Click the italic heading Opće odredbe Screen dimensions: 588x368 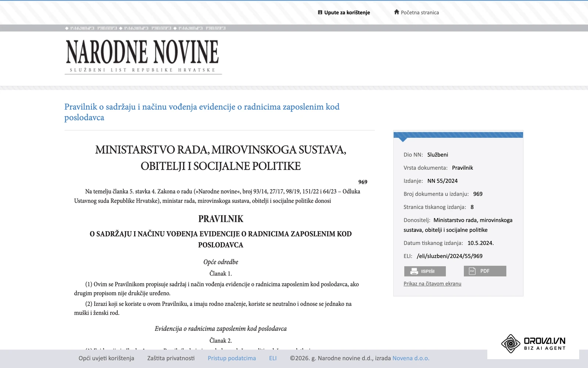click(220, 262)
